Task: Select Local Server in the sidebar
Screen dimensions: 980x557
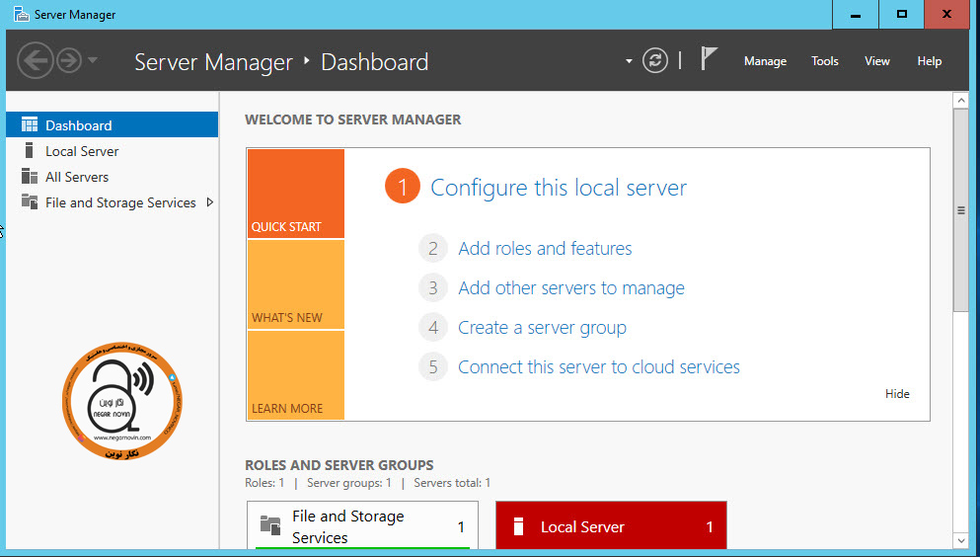Action: (x=113, y=151)
